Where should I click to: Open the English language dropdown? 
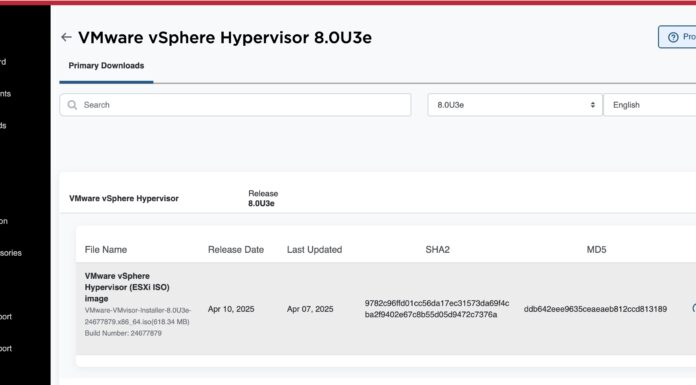[x=650, y=105]
